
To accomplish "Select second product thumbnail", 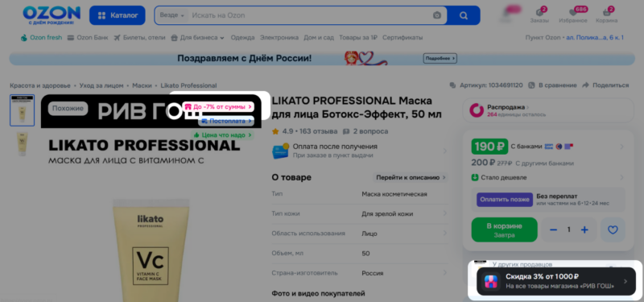I will coord(23,144).
